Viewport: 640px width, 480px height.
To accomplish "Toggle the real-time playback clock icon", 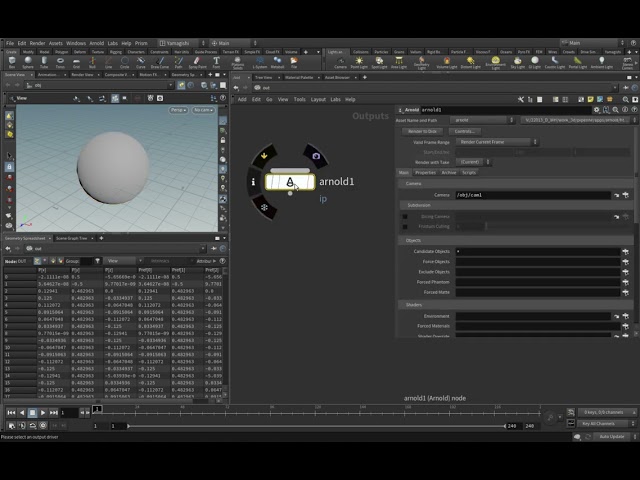I will tap(43, 425).
